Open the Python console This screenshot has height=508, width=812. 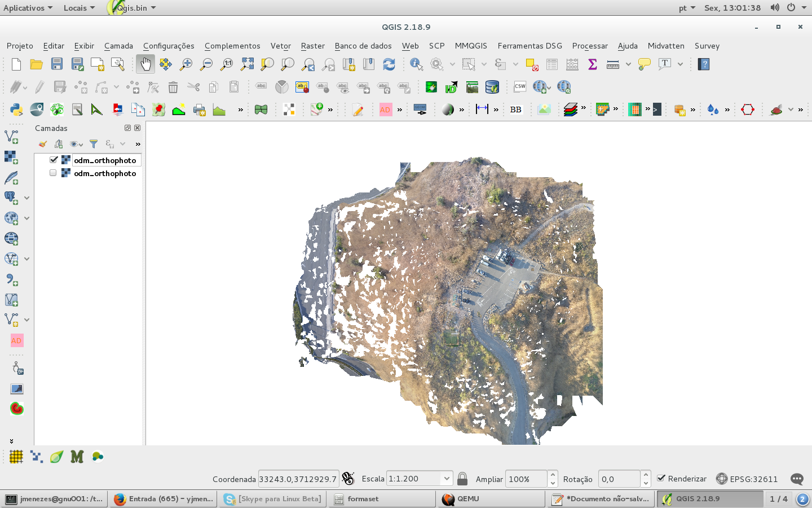16,110
